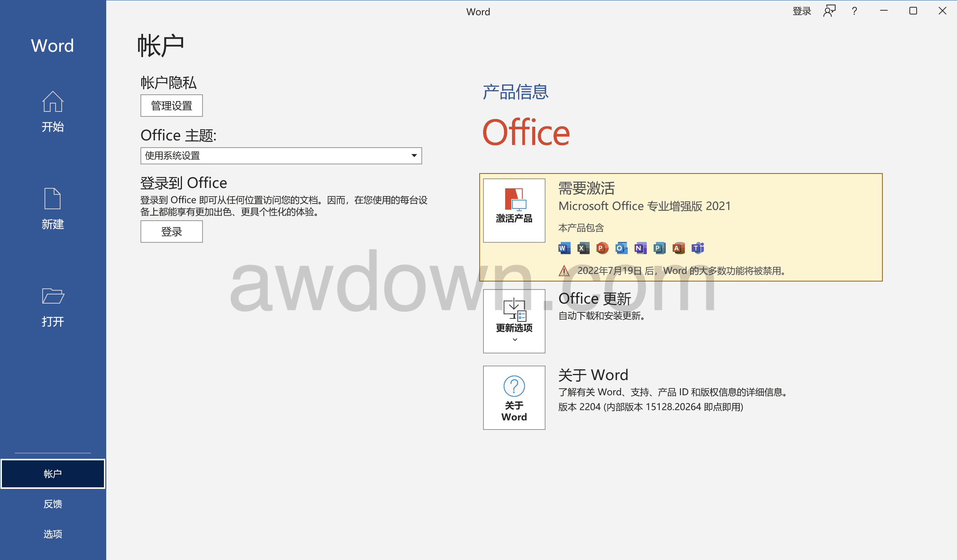Expand the Update Options (更新选项) menu

[514, 321]
